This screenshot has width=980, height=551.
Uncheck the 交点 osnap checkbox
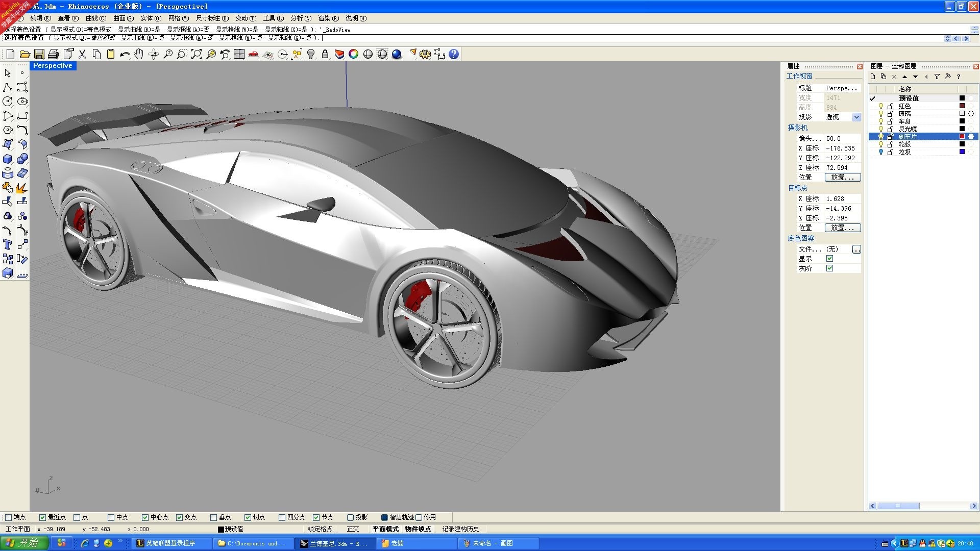(x=180, y=517)
